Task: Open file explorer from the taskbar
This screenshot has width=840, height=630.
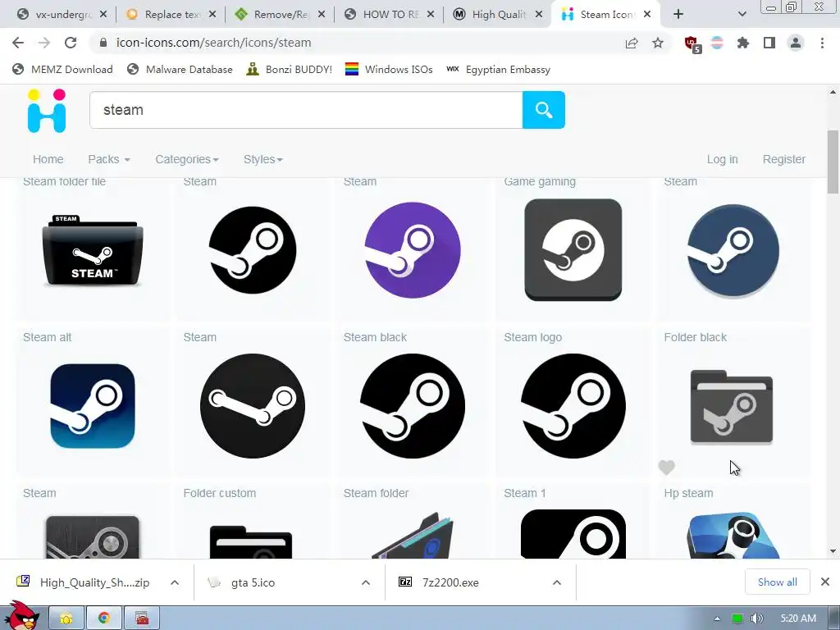Action: pos(66,619)
